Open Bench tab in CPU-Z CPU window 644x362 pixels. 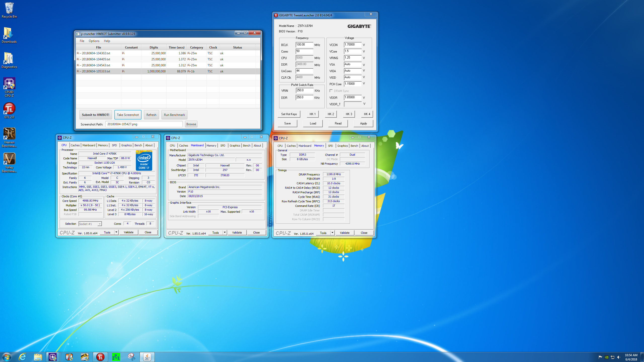point(138,145)
